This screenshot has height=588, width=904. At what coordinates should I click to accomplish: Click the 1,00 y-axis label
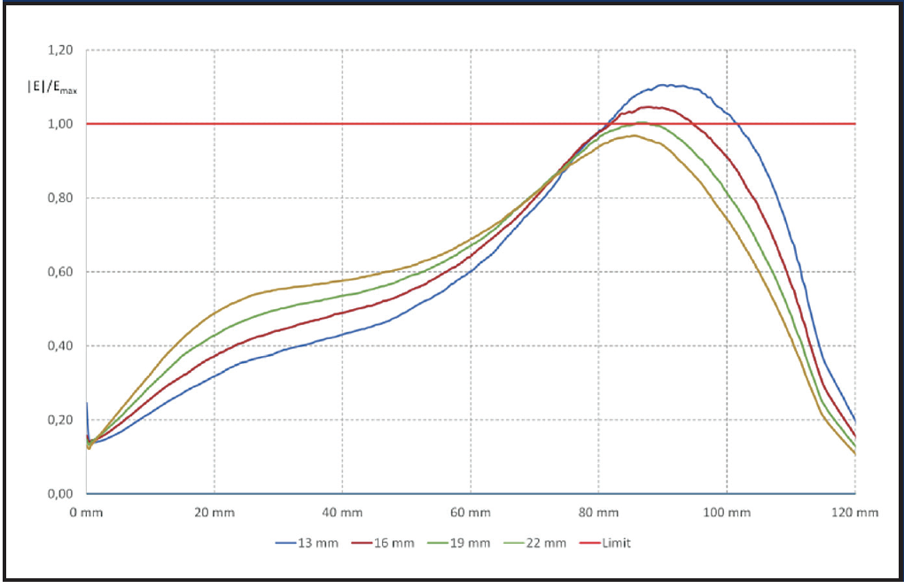pos(60,124)
